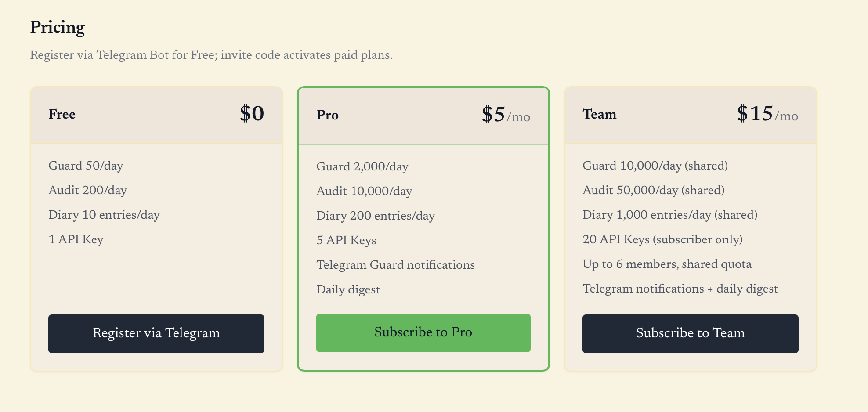Click the invite code subtitle text
The image size is (868, 412).
tap(211, 55)
